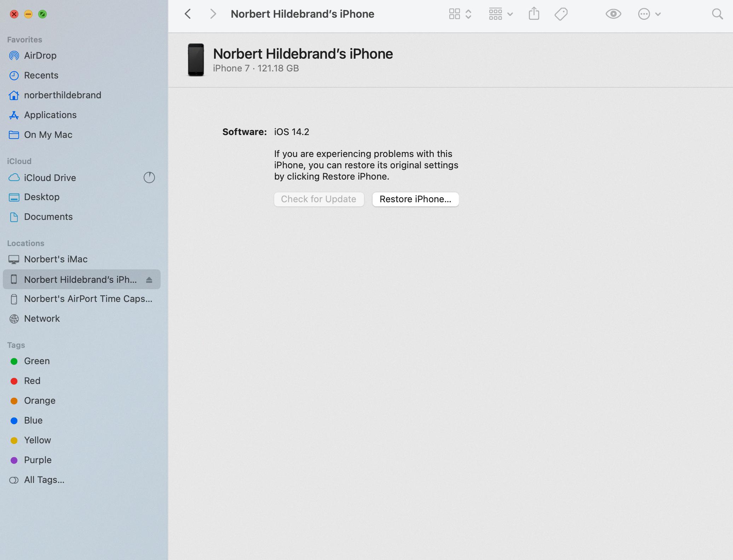Click the iPhone device icon in sidebar
733x560 pixels.
click(x=14, y=279)
